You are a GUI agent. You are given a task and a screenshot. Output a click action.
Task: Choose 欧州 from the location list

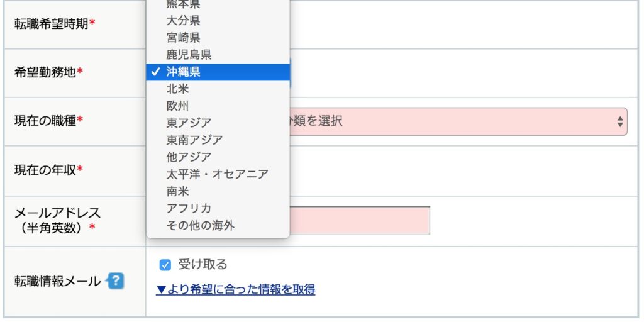point(218,106)
